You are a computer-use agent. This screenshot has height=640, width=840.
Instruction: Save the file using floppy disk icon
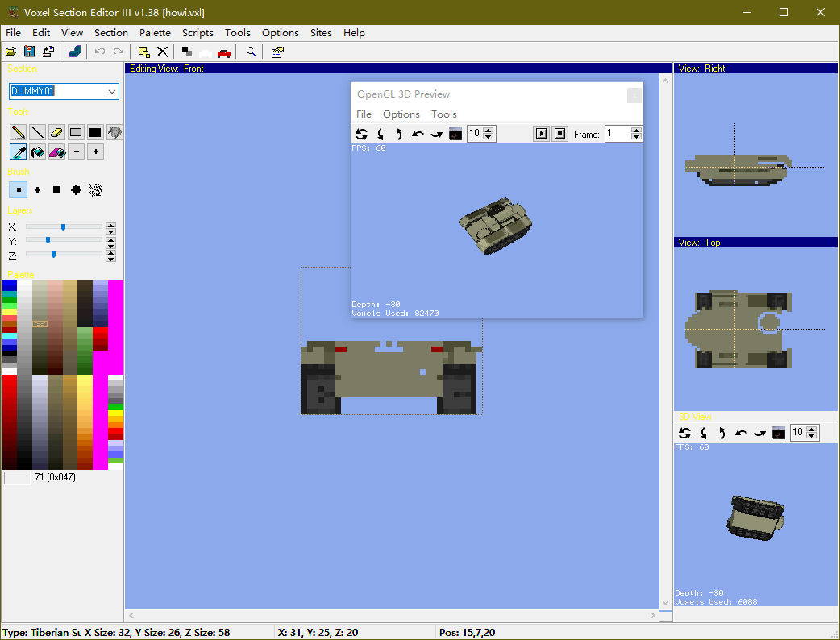click(x=30, y=52)
